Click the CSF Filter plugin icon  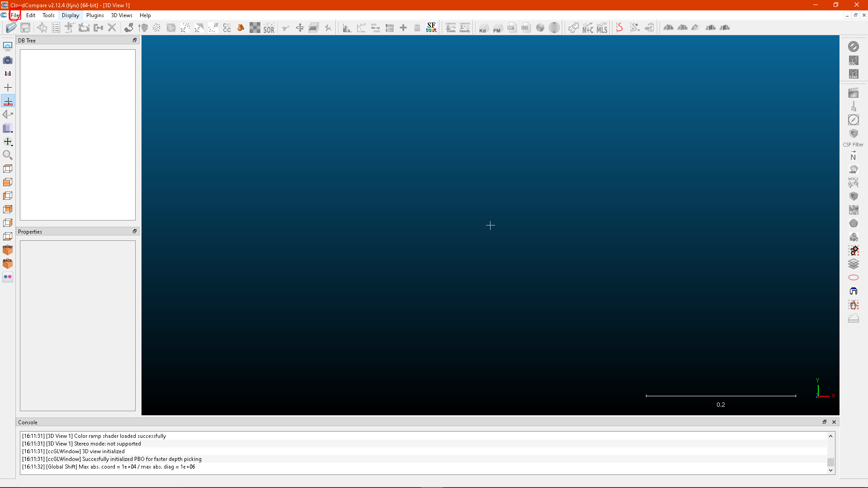tap(853, 134)
